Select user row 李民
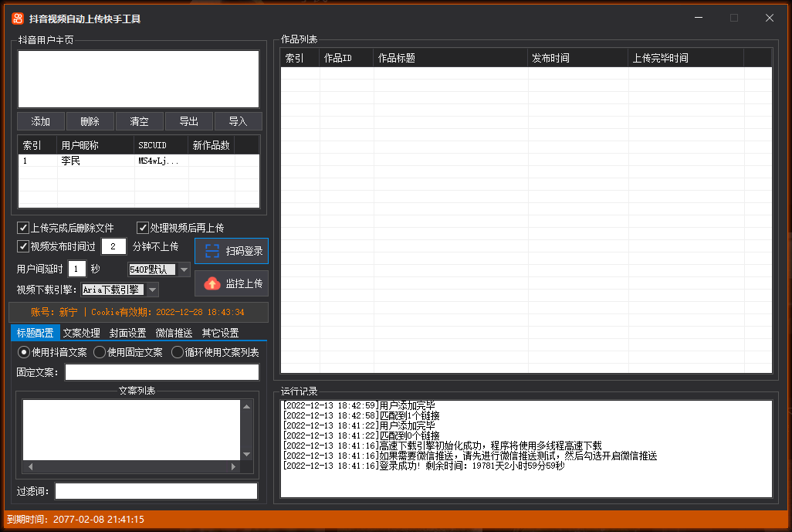Viewport: 792px width, 532px height. coord(139,161)
